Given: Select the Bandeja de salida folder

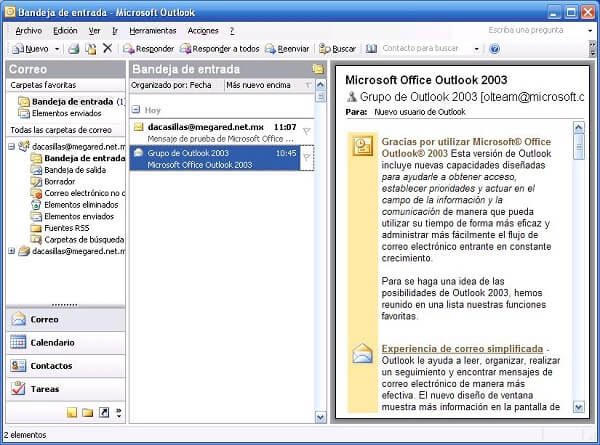Looking at the screenshot, I should [x=68, y=170].
